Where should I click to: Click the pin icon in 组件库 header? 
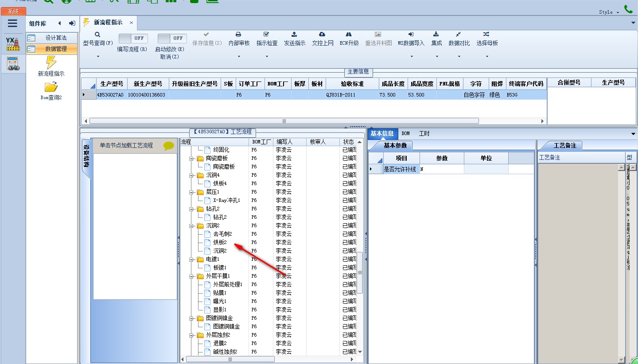click(x=72, y=23)
